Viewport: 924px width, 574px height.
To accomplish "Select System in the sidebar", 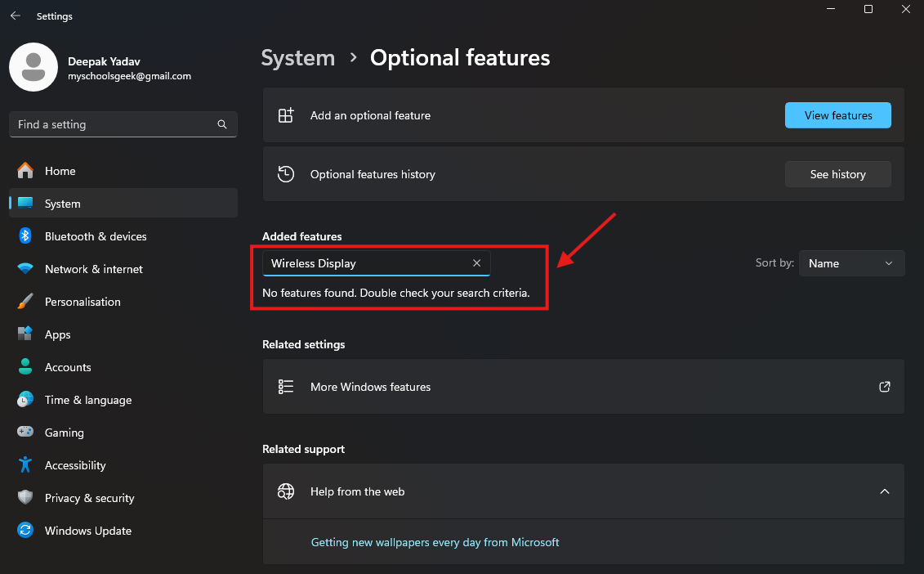I will tap(123, 203).
